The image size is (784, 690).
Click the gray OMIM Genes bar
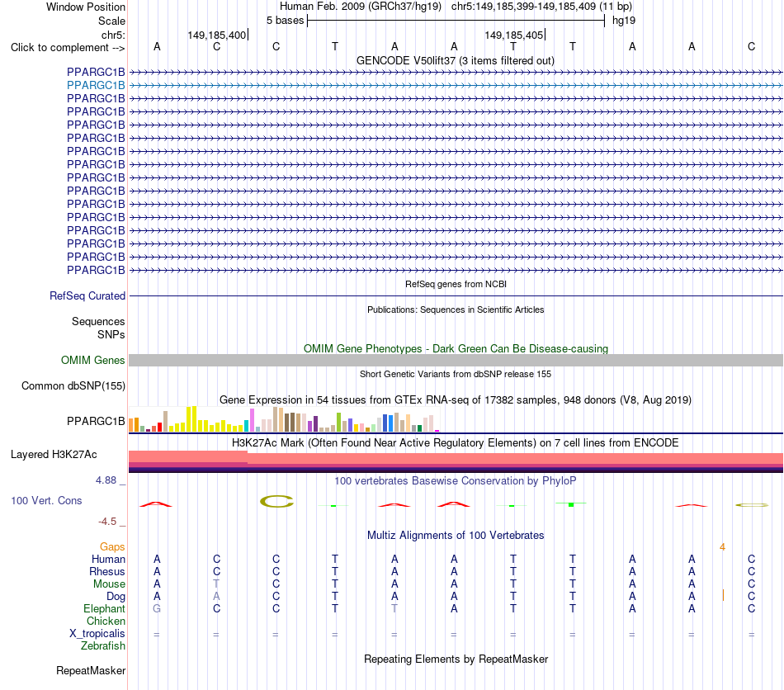pyautogui.click(x=456, y=361)
